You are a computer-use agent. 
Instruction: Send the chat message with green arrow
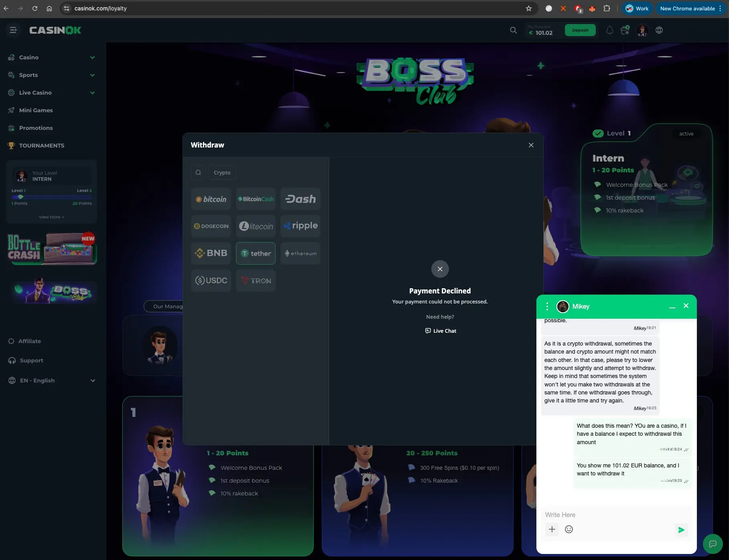681,530
